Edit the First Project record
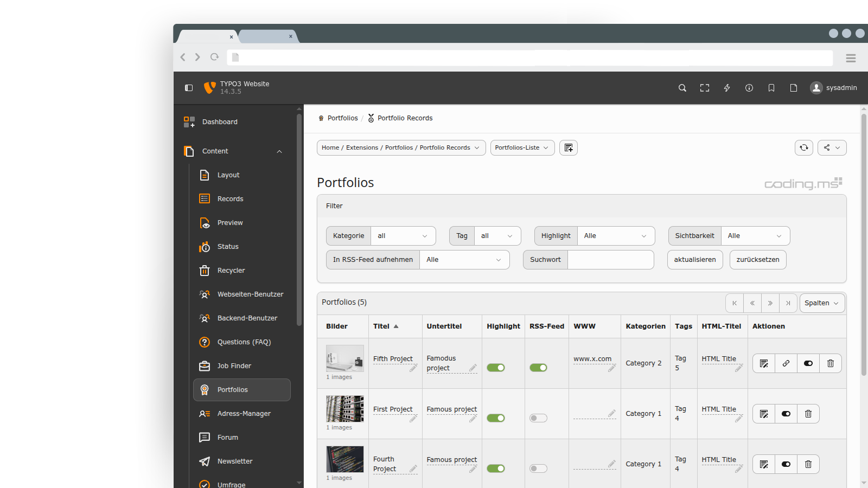 pos(764,414)
